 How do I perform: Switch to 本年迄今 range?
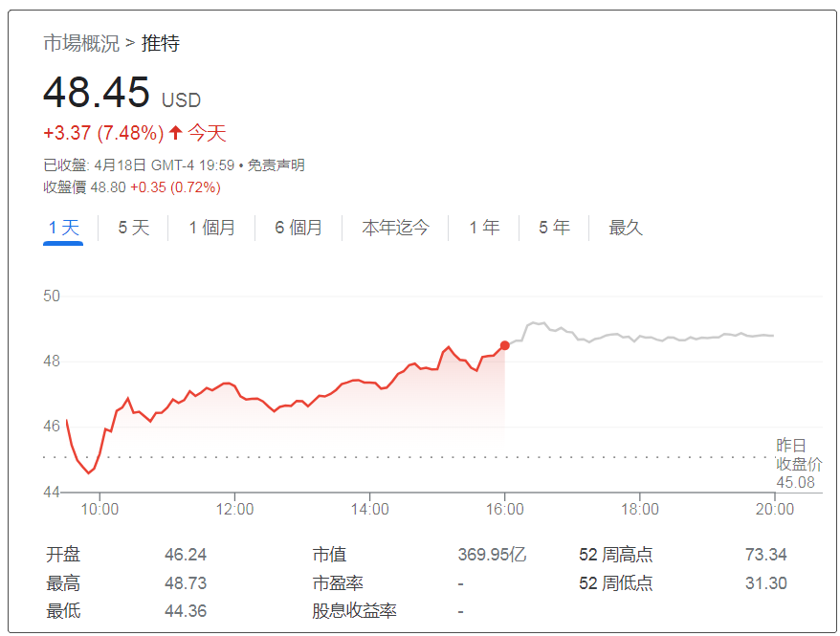click(x=393, y=227)
